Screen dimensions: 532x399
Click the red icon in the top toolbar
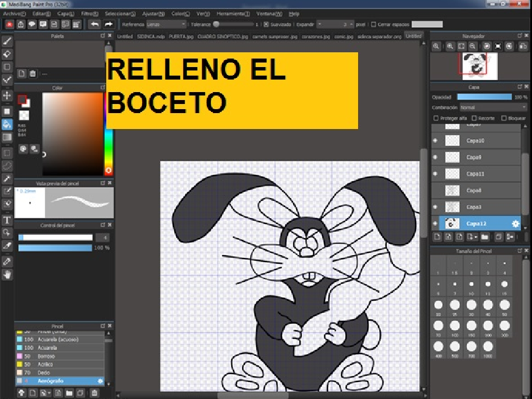[10, 24]
